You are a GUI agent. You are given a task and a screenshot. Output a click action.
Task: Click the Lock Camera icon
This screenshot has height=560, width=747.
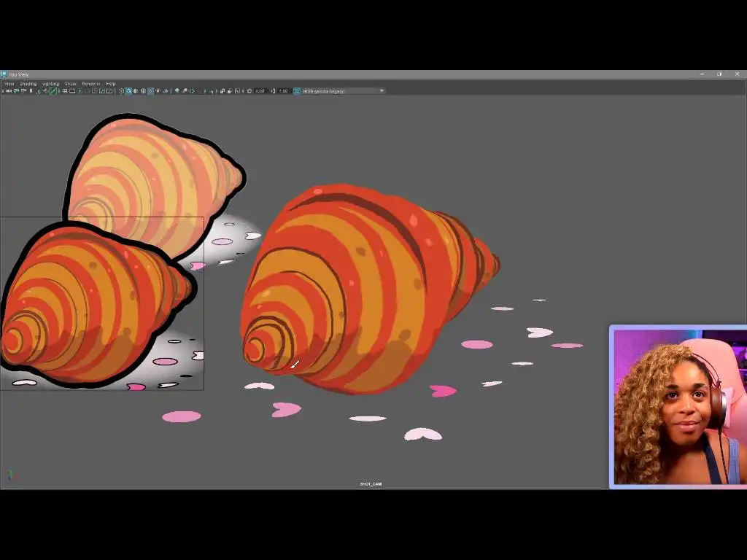coord(16,90)
